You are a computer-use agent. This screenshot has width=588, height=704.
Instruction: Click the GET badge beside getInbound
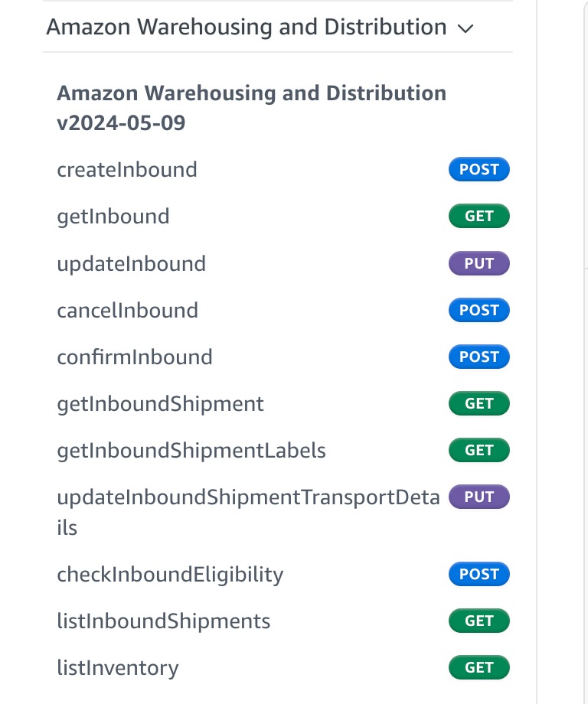click(479, 217)
